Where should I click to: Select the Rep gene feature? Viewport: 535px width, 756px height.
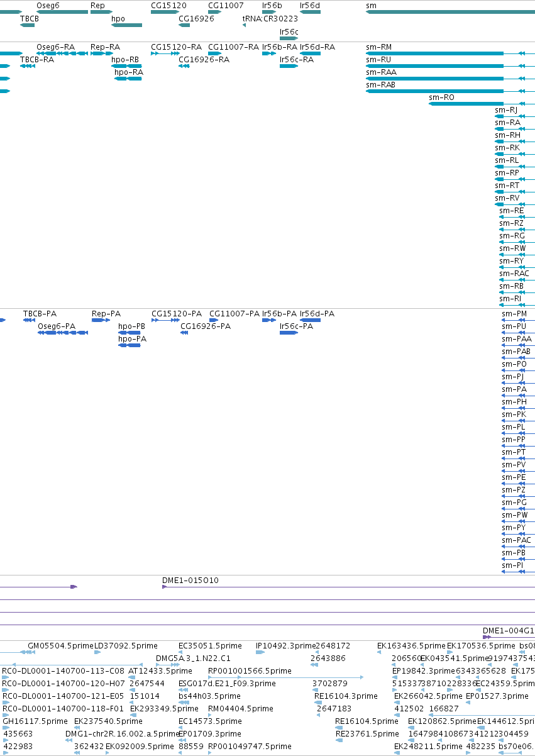(x=101, y=13)
